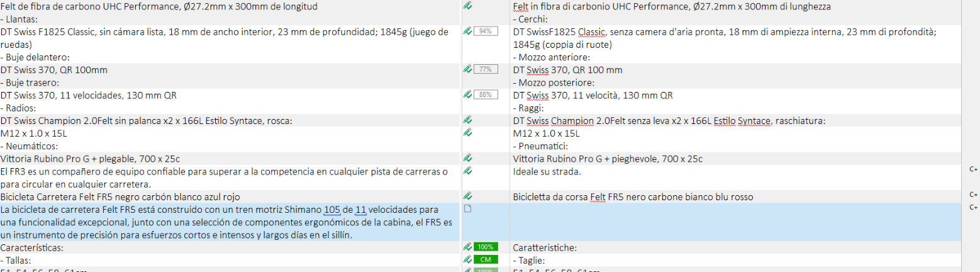Image resolution: width=980 pixels, height=272 pixels.
Task: Click the empty target cell of the highlighted segment
Action: pos(736,222)
